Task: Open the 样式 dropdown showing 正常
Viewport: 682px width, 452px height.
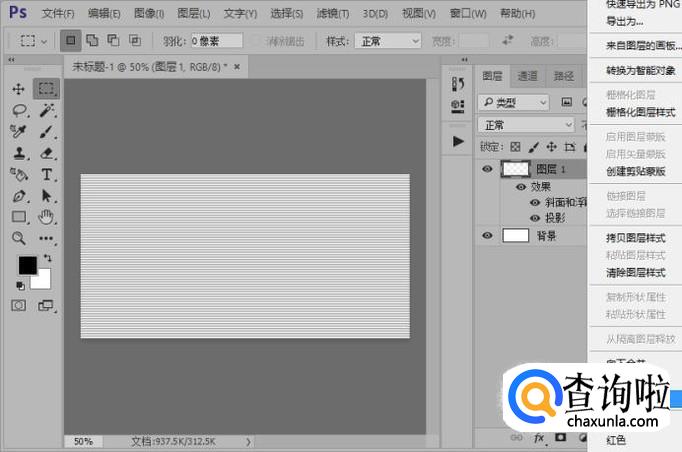Action: (x=388, y=41)
